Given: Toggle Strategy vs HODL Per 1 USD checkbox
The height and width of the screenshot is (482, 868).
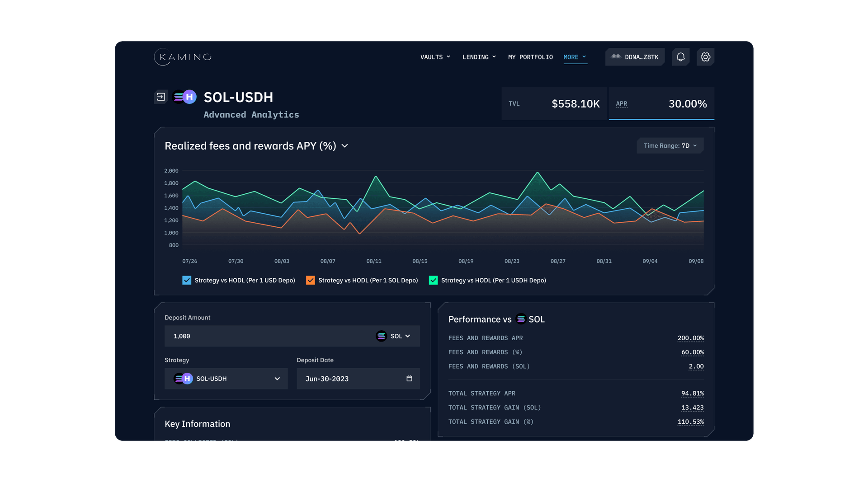Looking at the screenshot, I should pyautogui.click(x=187, y=280).
